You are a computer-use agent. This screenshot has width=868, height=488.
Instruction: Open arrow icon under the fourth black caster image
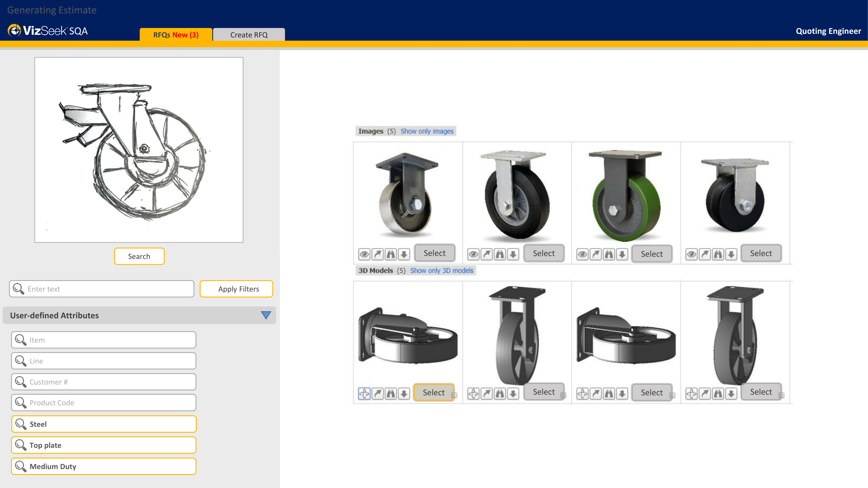pos(705,254)
